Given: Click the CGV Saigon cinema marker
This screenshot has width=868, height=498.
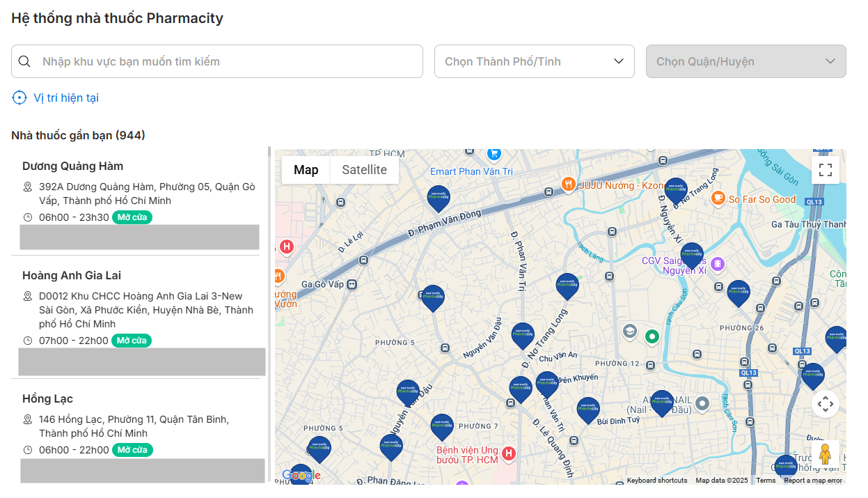Looking at the screenshot, I should (718, 265).
